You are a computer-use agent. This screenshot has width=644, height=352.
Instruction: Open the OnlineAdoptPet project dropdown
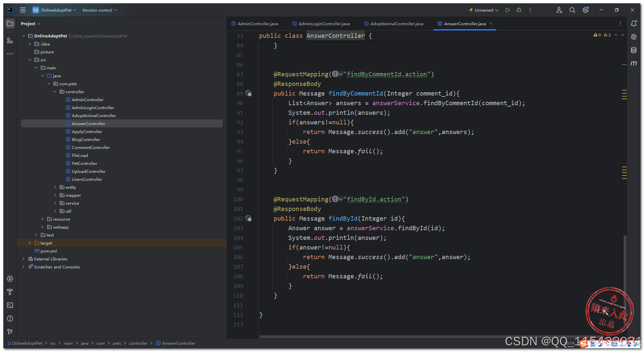[x=54, y=10]
